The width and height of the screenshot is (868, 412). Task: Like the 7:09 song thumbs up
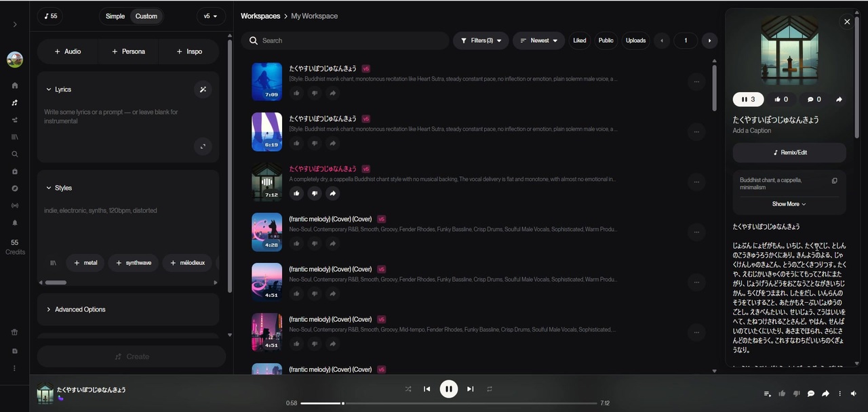click(296, 93)
